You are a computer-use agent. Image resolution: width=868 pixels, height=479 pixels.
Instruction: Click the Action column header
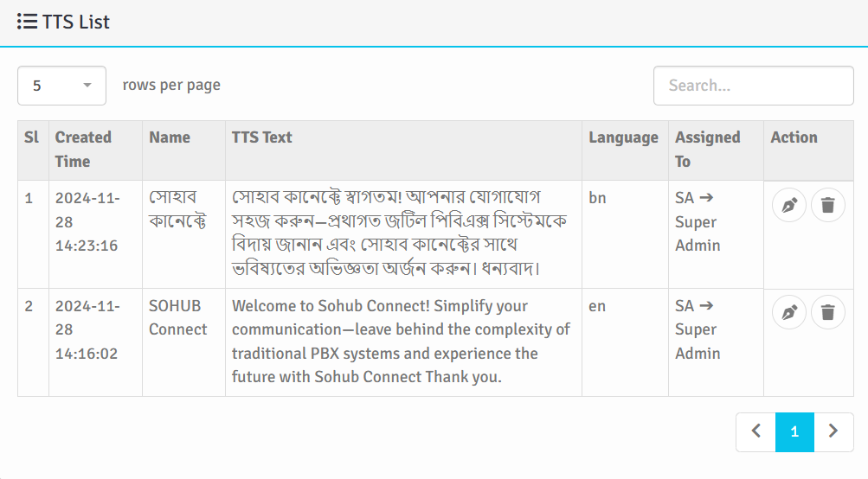(x=794, y=137)
